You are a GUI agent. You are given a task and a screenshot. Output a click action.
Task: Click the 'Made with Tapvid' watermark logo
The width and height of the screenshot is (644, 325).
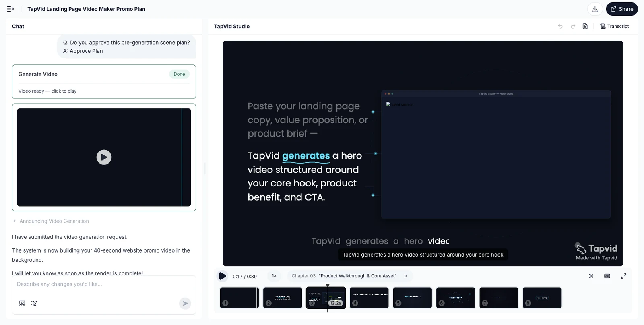(x=596, y=252)
